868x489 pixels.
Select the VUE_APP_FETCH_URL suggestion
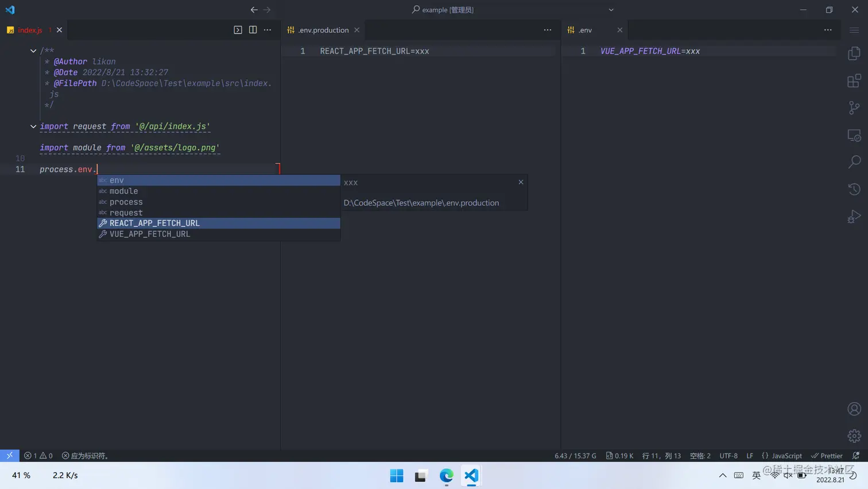219,234
